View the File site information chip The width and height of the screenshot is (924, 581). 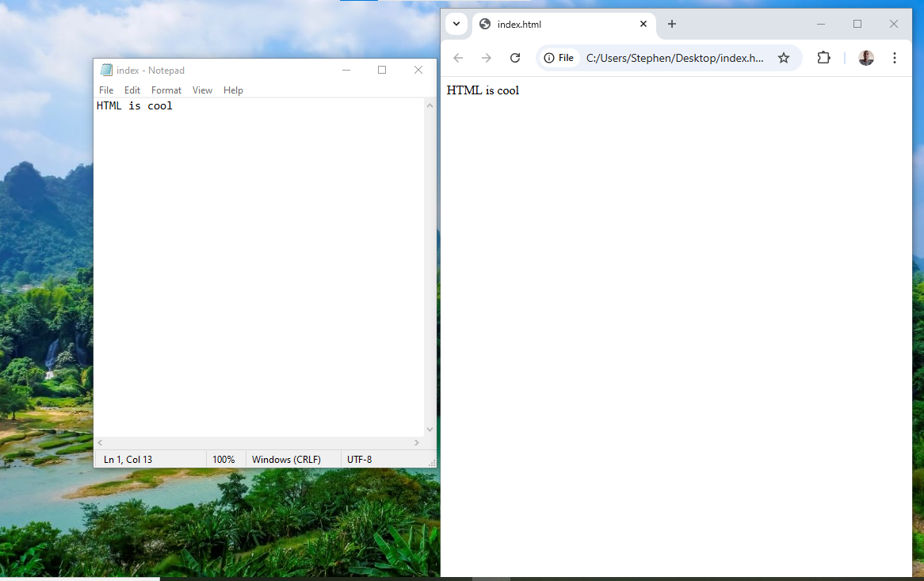559,58
